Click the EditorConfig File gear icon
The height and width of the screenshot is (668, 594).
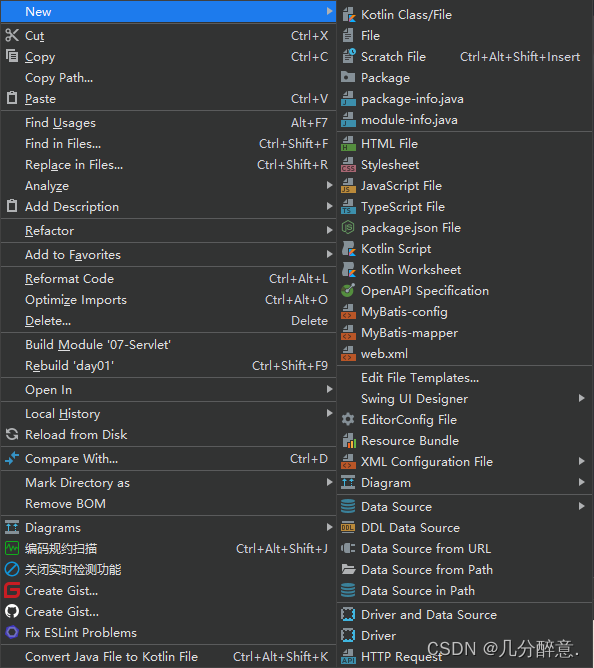point(348,420)
